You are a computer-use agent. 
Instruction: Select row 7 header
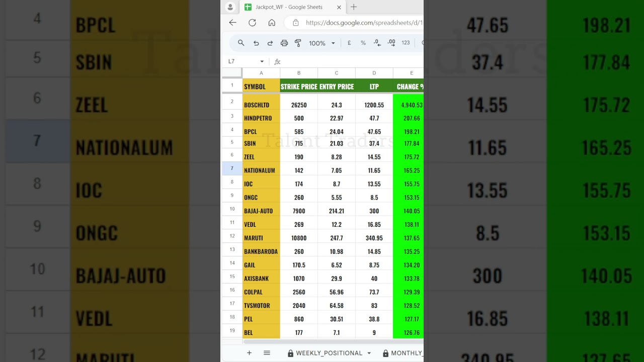232,168
